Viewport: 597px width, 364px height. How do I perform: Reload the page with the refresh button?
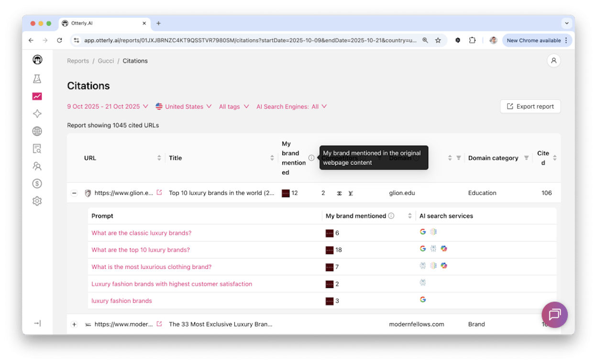coord(59,41)
